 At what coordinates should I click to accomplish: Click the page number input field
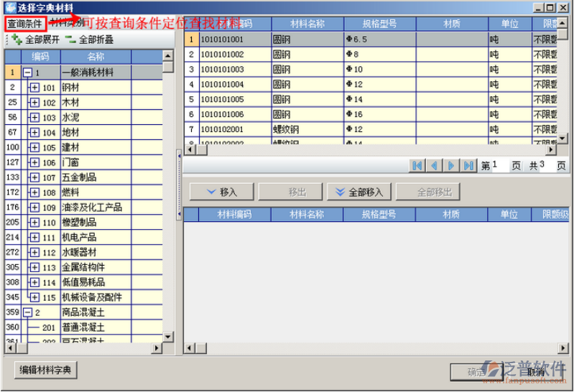click(x=499, y=166)
